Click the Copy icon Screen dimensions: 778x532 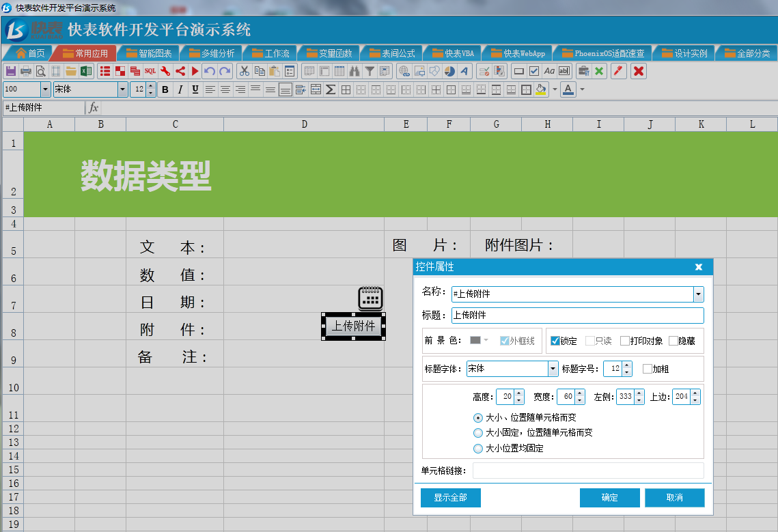point(259,71)
